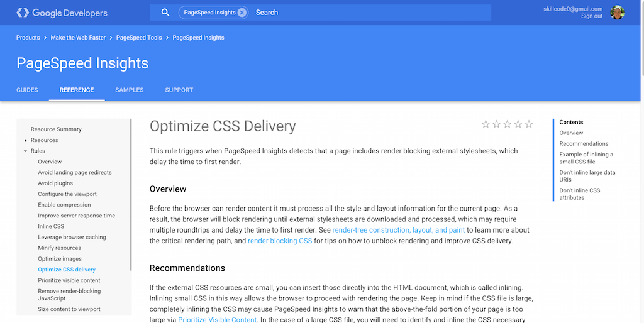The height and width of the screenshot is (323, 644).
Task: Click the PageSpeed Insights page title
Action: pos(82,63)
